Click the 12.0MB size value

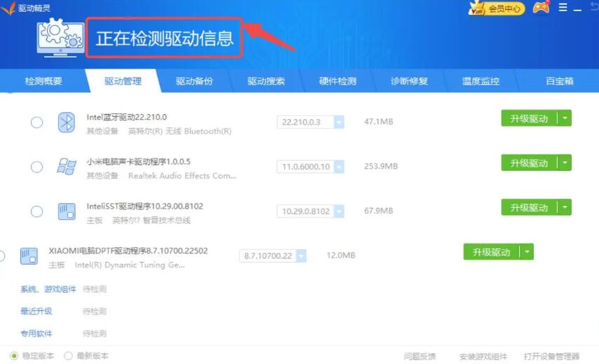[x=340, y=255]
